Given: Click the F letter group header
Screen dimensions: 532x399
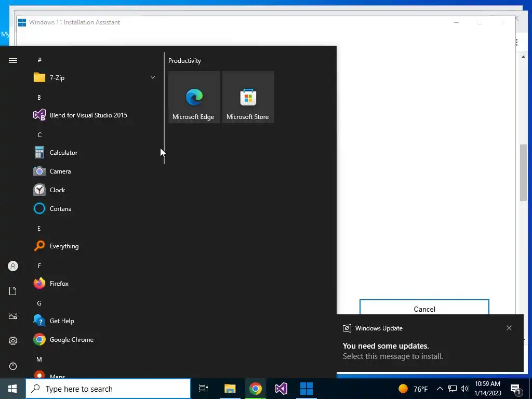Looking at the screenshot, I should click(x=39, y=265).
